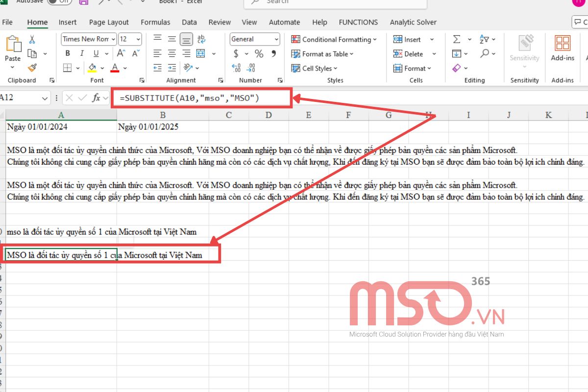Expand Conditional Formatting menu
This screenshot has width=588, height=392.
pos(375,39)
